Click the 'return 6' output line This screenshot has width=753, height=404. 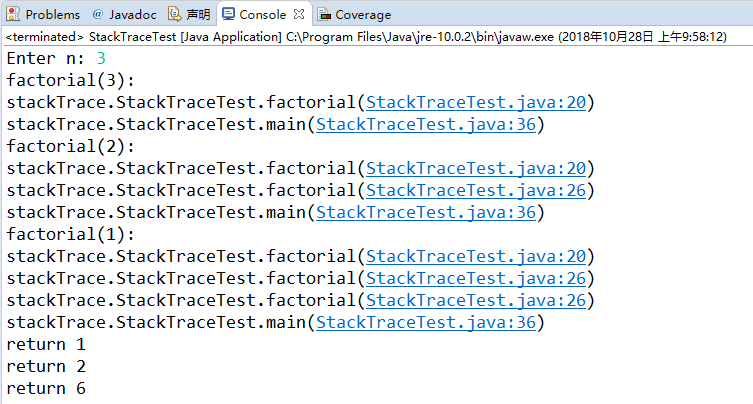coord(46,389)
